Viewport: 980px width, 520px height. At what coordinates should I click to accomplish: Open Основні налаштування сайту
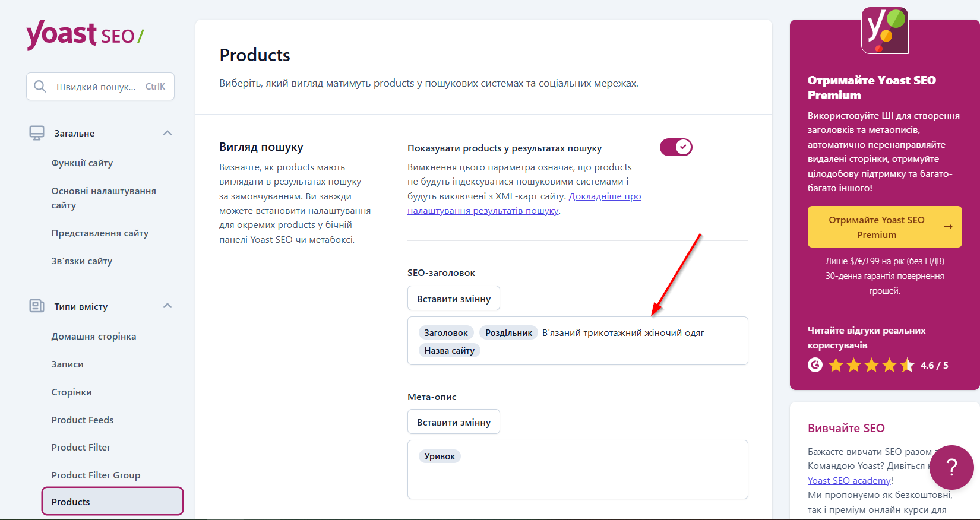click(x=104, y=198)
